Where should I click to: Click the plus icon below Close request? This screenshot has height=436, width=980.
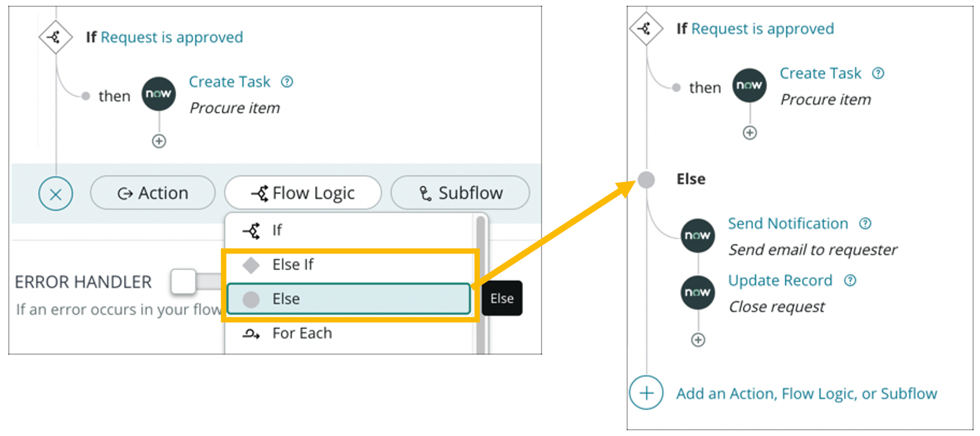tap(697, 339)
